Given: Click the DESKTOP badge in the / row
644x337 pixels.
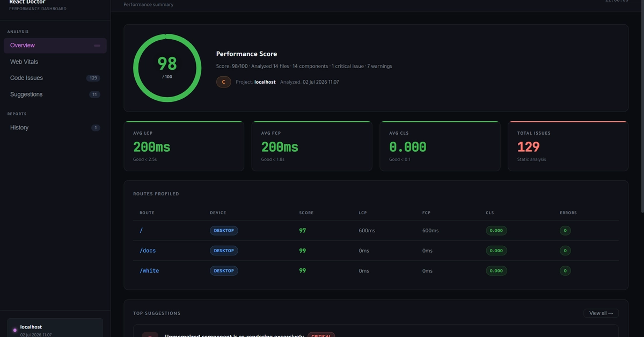Looking at the screenshot, I should 224,230.
